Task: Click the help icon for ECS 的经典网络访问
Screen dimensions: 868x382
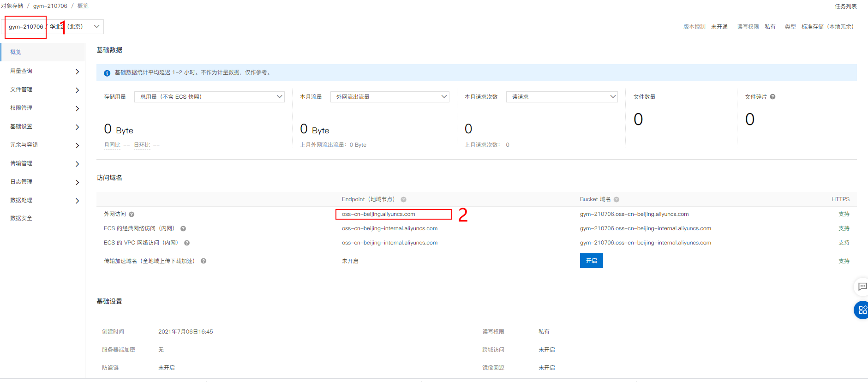Action: pyautogui.click(x=183, y=229)
